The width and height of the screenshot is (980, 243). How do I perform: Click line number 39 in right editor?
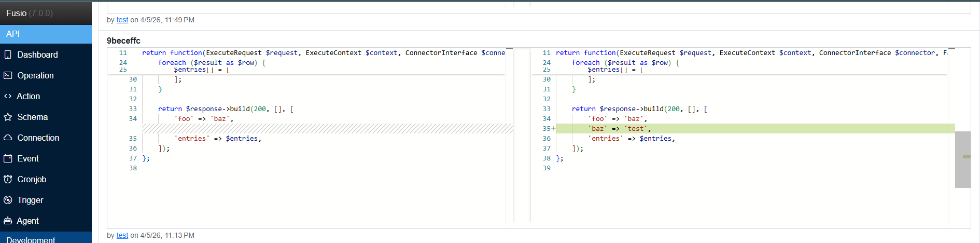[547, 168]
